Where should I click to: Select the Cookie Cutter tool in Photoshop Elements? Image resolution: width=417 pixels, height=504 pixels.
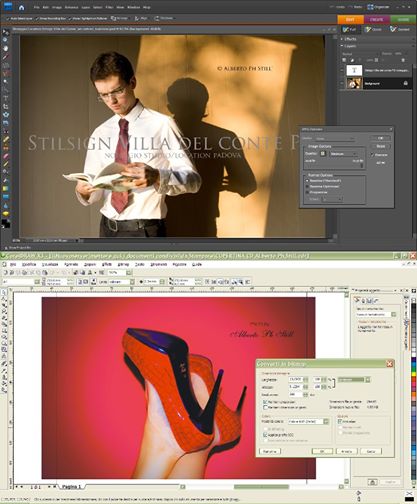[x=6, y=115]
